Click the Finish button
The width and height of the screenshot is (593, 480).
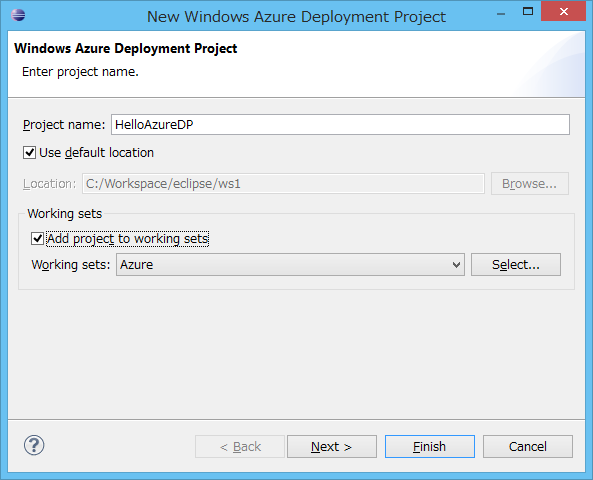click(430, 446)
